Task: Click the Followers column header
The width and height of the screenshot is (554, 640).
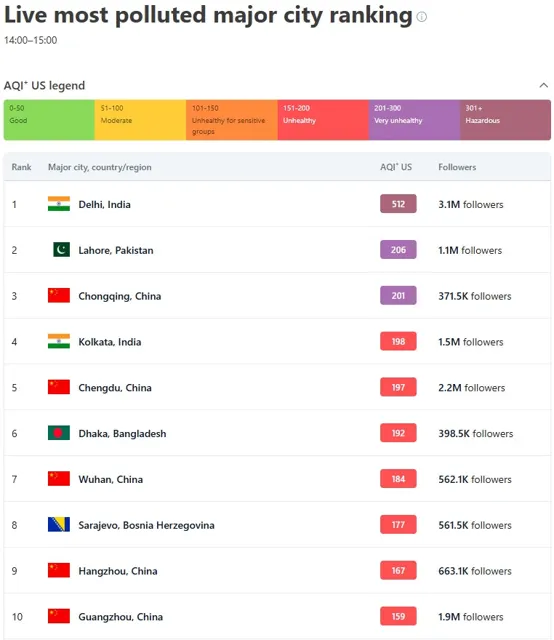Action: (457, 167)
